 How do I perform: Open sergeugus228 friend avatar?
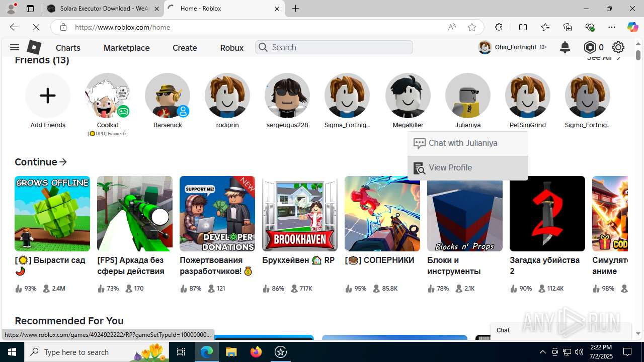coord(287,96)
